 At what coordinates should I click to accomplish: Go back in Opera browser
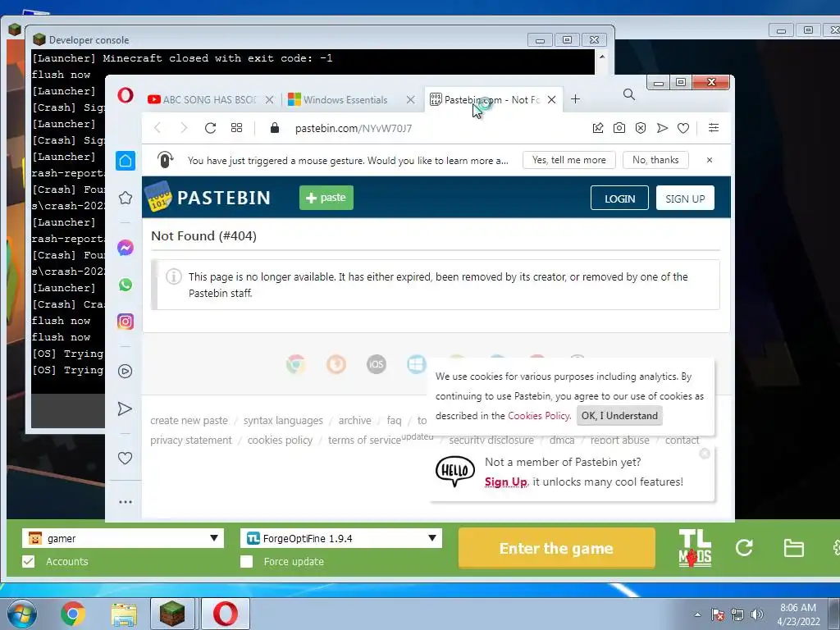[157, 128]
